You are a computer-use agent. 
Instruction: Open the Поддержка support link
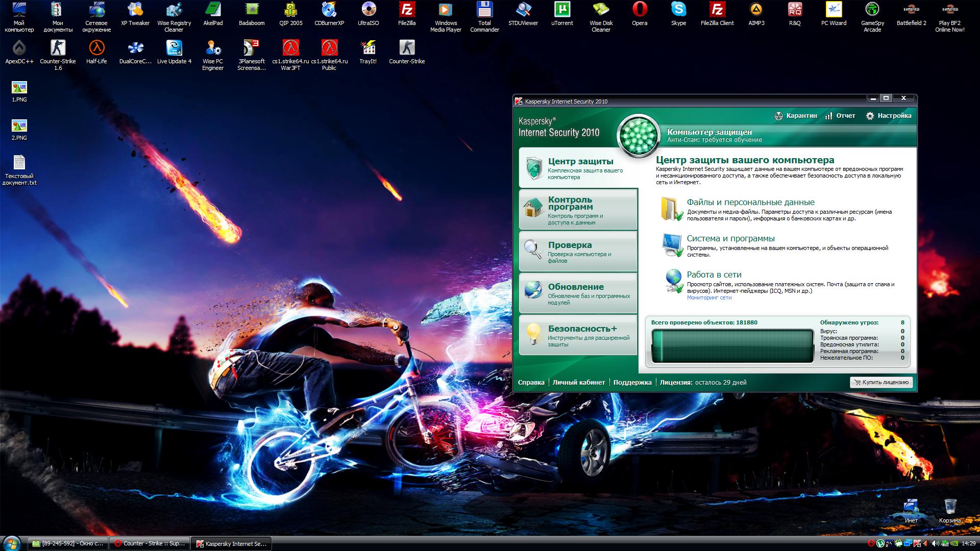pos(632,382)
